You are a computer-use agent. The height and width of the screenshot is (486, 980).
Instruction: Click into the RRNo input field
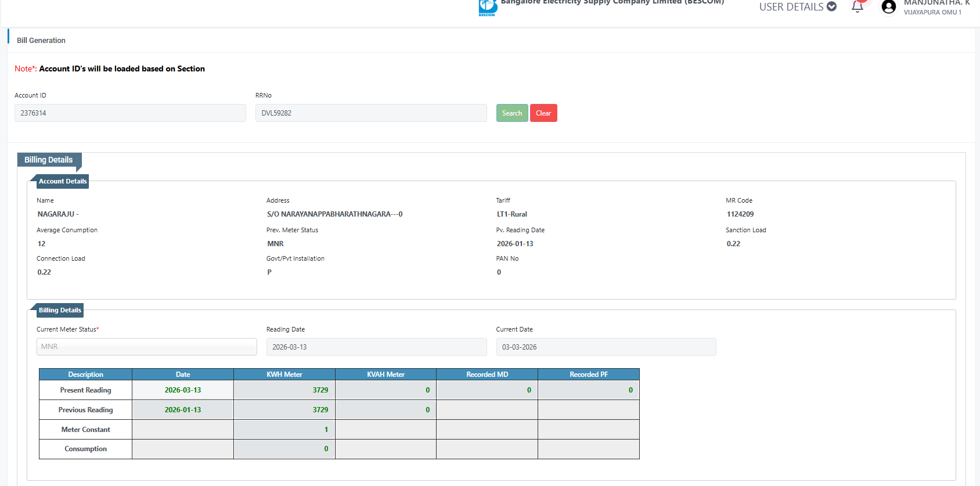pos(370,113)
